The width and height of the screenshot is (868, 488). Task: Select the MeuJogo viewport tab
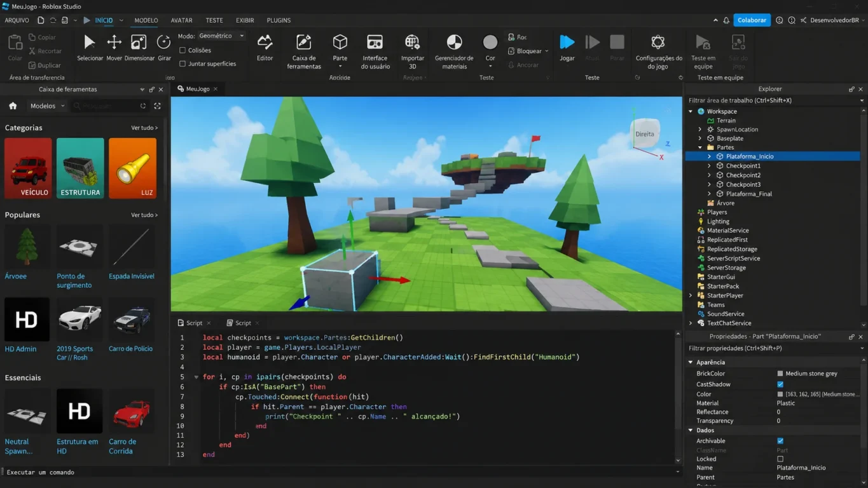click(197, 89)
